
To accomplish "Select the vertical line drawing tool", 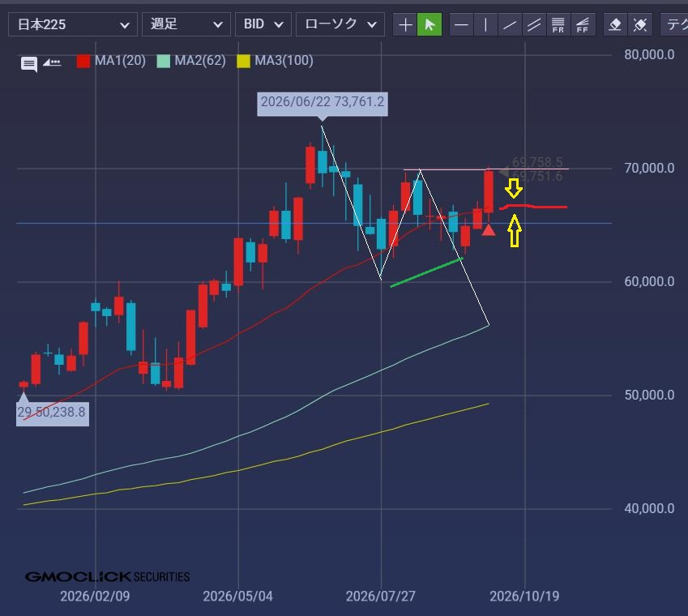I will [x=485, y=24].
